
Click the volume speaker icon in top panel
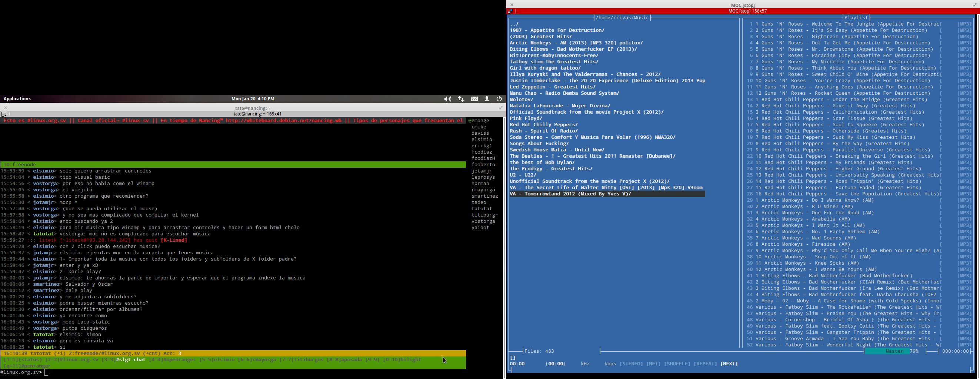coord(447,99)
